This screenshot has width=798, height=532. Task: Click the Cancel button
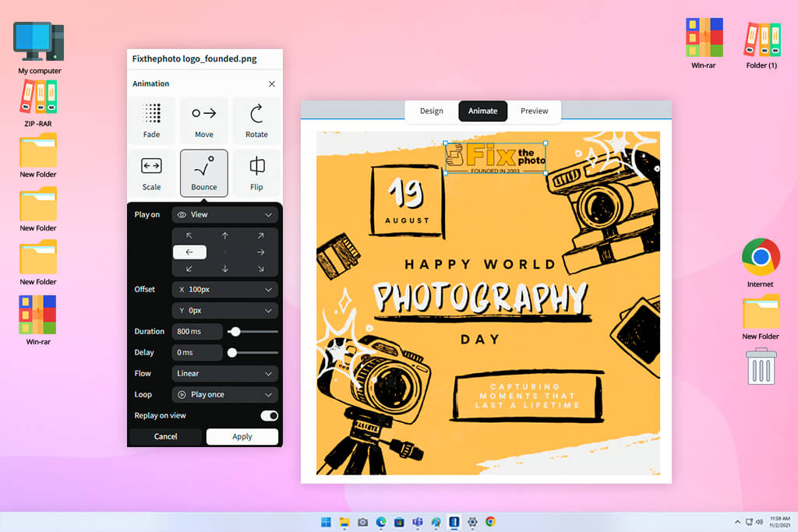[x=166, y=436]
